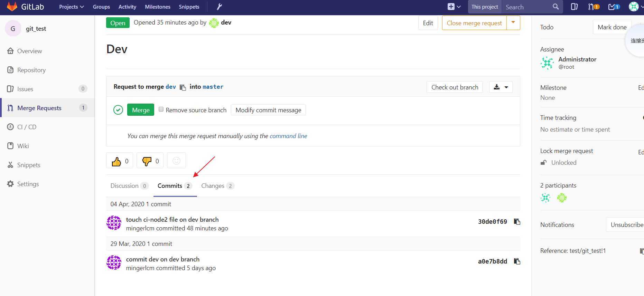Click Close merge request button

point(474,23)
